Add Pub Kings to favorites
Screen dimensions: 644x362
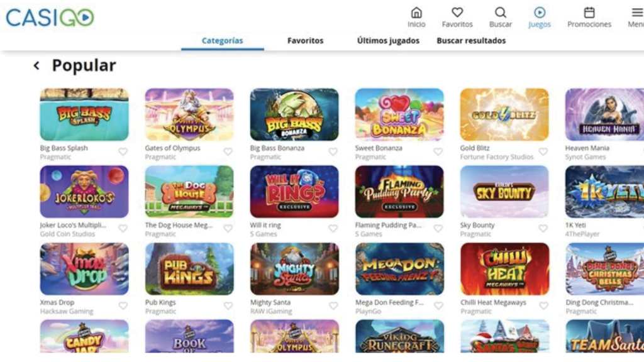pos(228,306)
